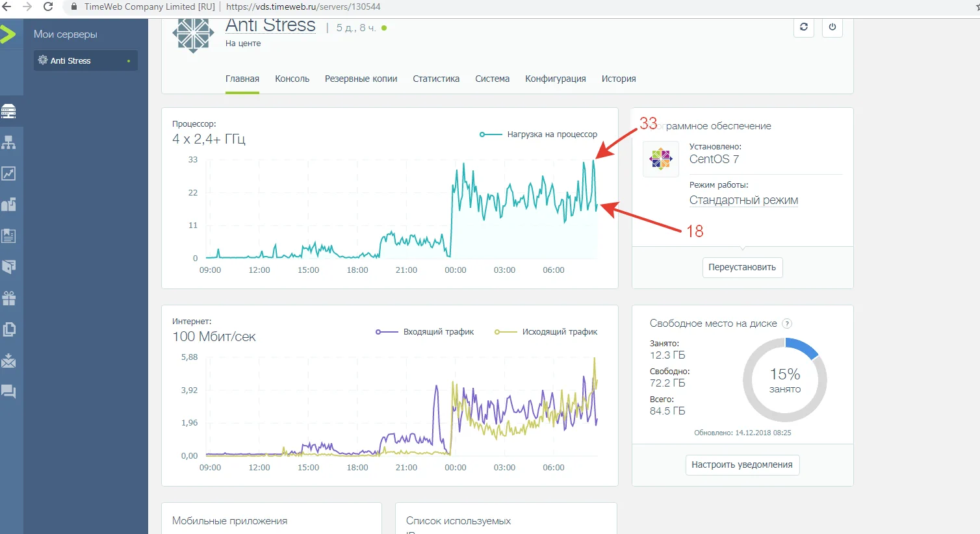Click the gift box sidebar icon
The height and width of the screenshot is (534, 980).
pos(8,298)
